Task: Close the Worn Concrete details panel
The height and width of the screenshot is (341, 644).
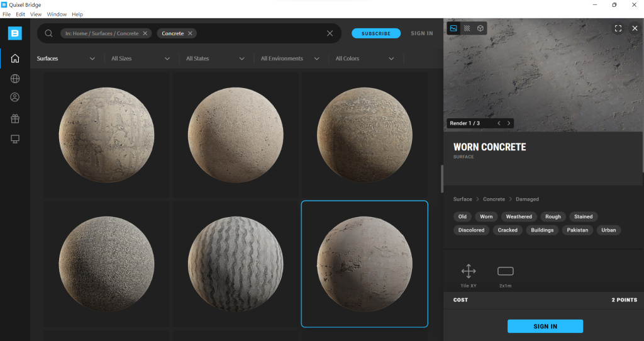Action: coord(635,28)
